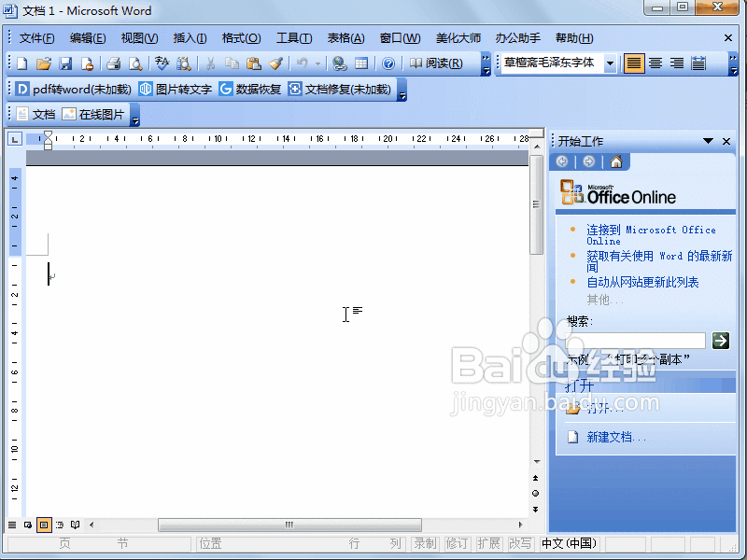Expand standard toolbar options
The height and width of the screenshot is (560, 747).
coord(486,63)
